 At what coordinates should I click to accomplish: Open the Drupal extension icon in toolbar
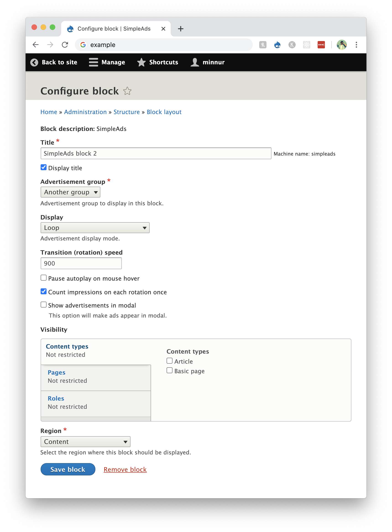(277, 44)
